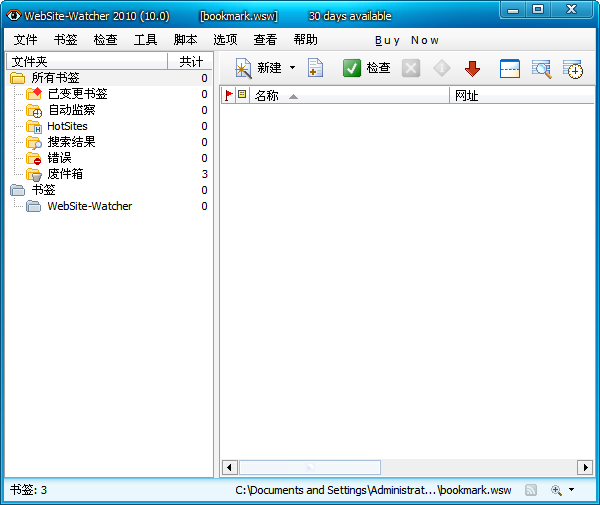This screenshot has height=505, width=600.
Task: Select the HotSites folder
Action: (x=67, y=126)
